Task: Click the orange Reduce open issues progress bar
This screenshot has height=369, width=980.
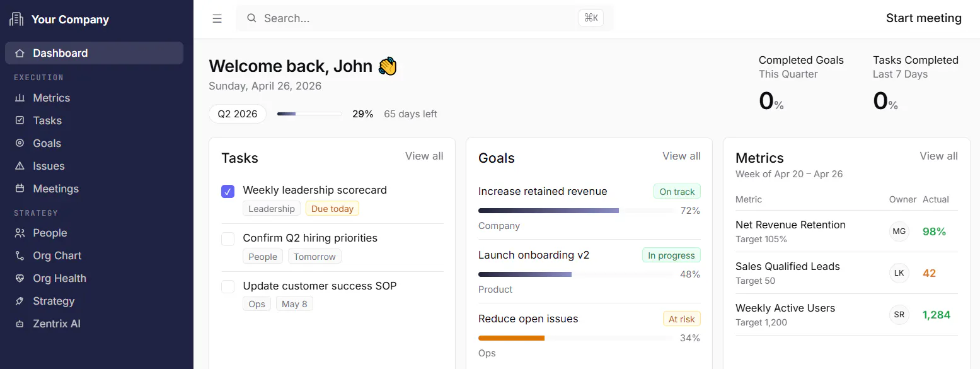Action: (575, 338)
